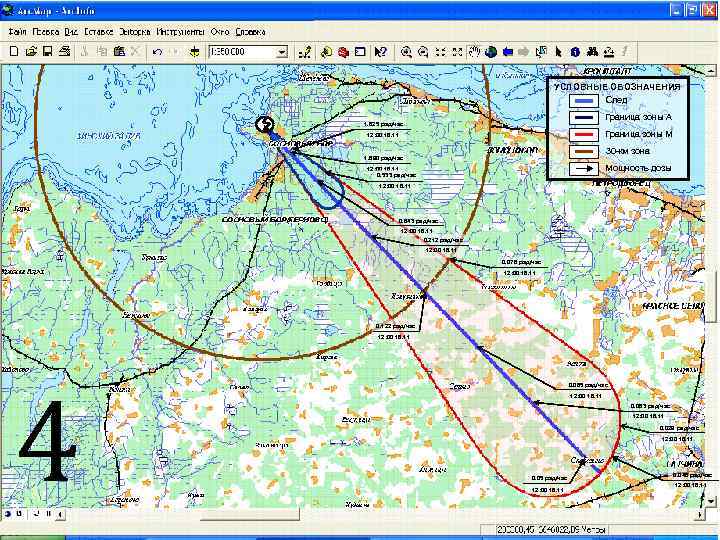The height and width of the screenshot is (540, 720).
Task: Click the blue След legend swatch
Action: click(584, 101)
